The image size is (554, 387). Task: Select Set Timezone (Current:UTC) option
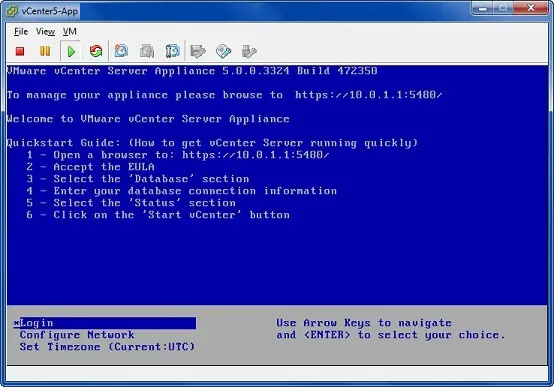pos(107,346)
